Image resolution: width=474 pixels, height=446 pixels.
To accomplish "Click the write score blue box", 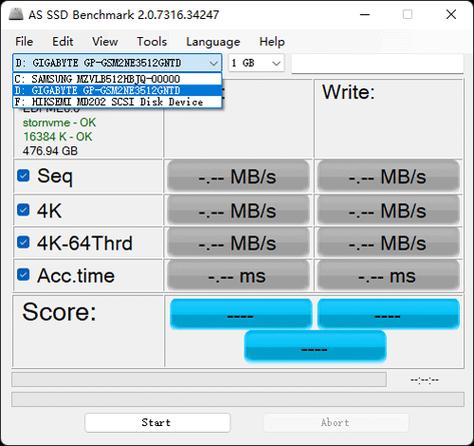I will tap(388, 314).
